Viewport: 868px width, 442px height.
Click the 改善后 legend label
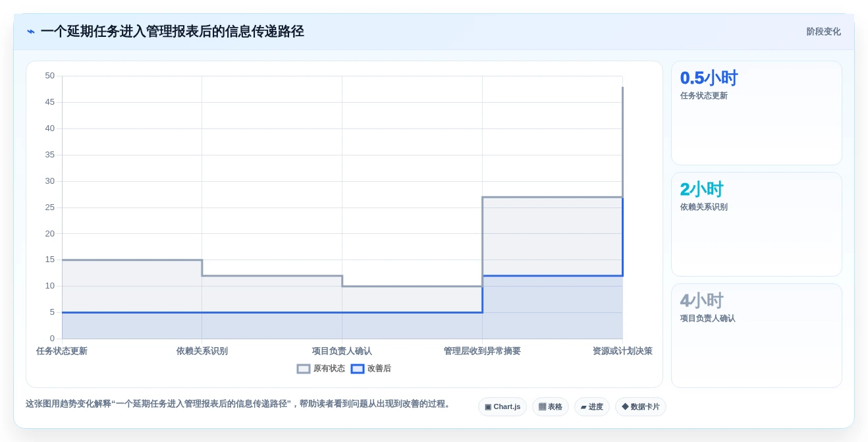coord(379,369)
